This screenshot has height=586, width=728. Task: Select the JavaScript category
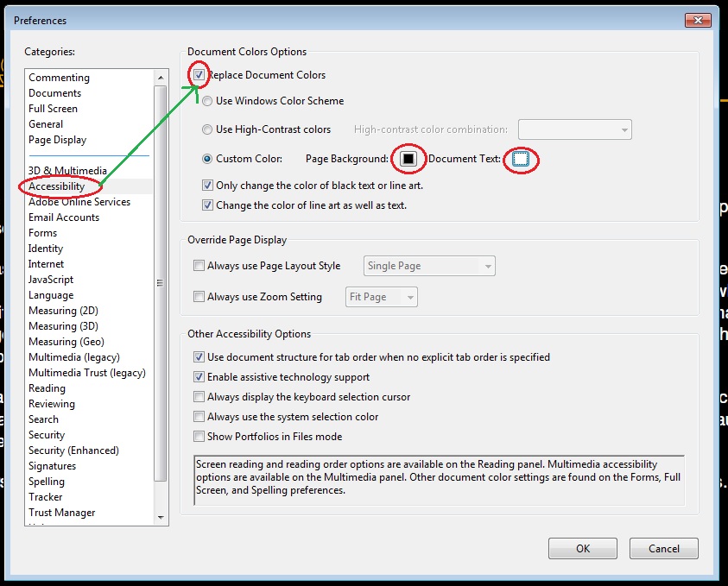50,279
